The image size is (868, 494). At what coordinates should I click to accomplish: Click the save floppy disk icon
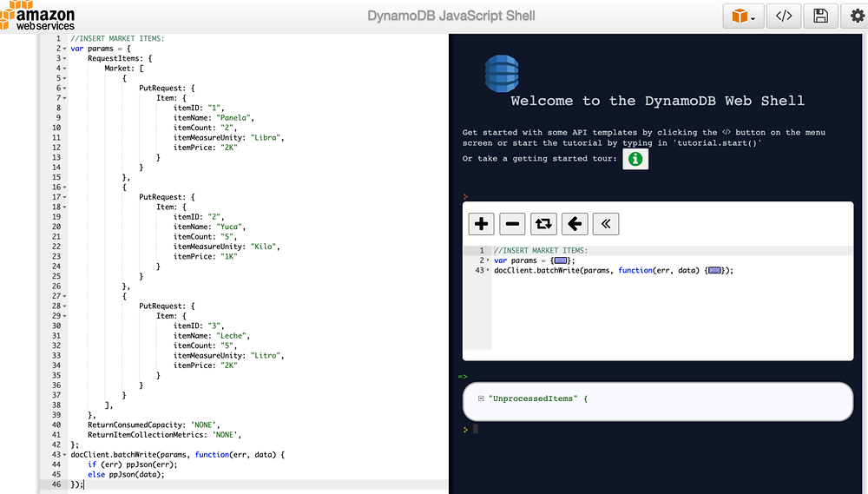(x=820, y=16)
